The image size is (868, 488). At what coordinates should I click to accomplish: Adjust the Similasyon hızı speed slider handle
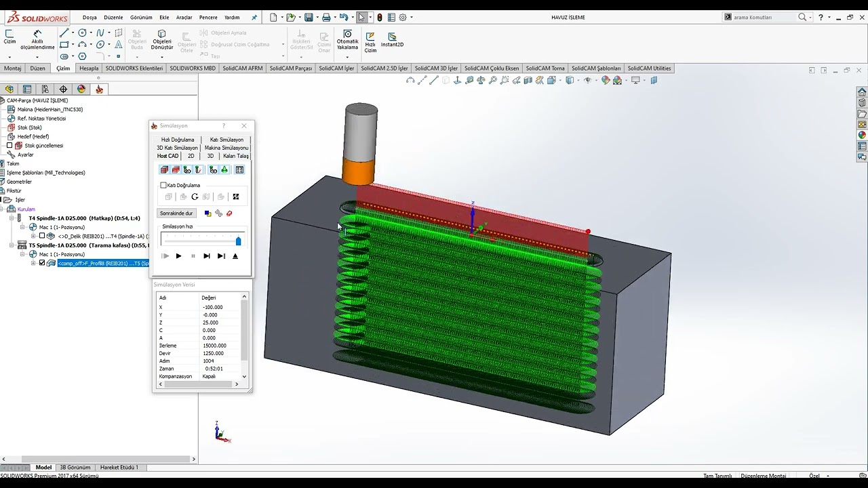pyautogui.click(x=238, y=241)
